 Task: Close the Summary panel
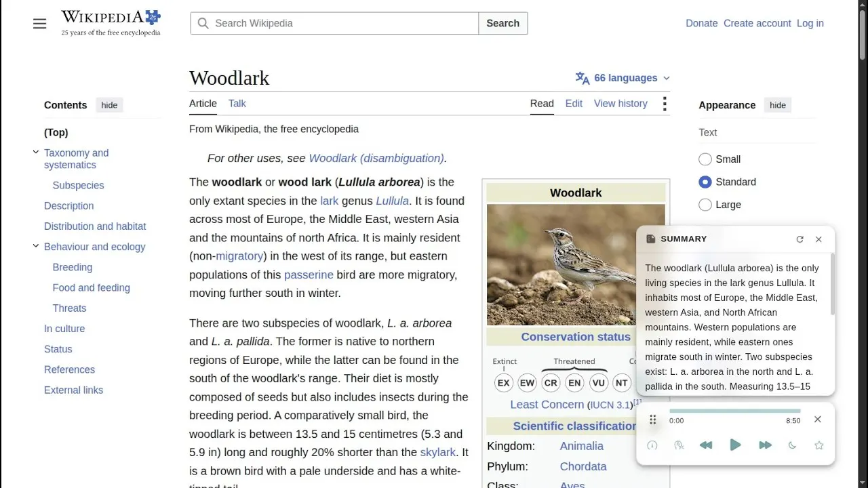pyautogui.click(x=818, y=239)
